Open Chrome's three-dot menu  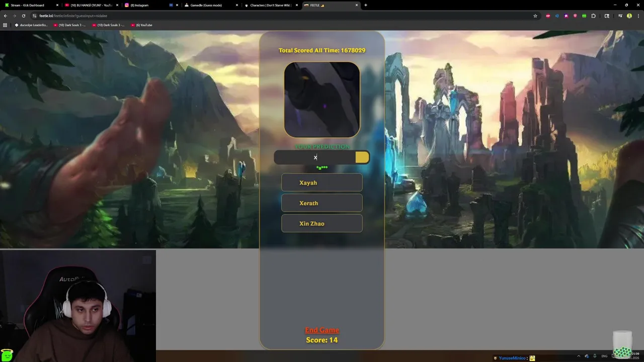pos(638,16)
